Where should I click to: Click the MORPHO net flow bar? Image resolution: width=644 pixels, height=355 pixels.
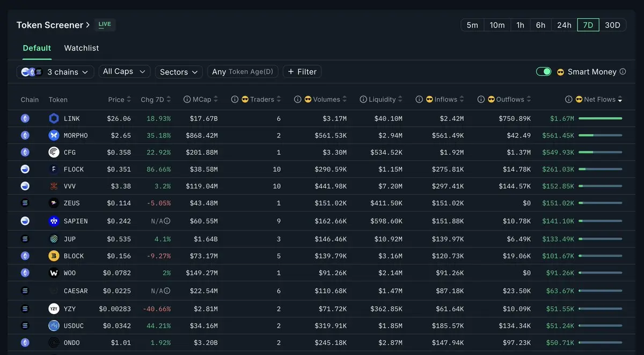[x=601, y=135]
